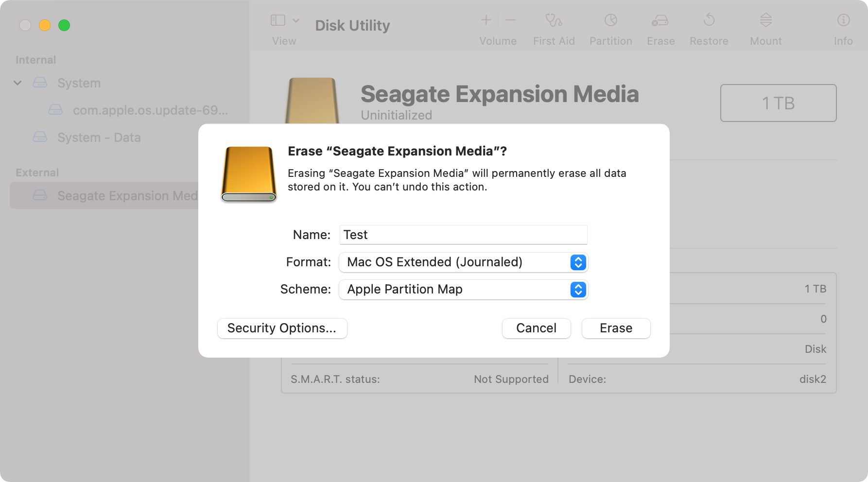The width and height of the screenshot is (868, 482).
Task: Choose the Restore toolbar icon
Action: point(709,20)
